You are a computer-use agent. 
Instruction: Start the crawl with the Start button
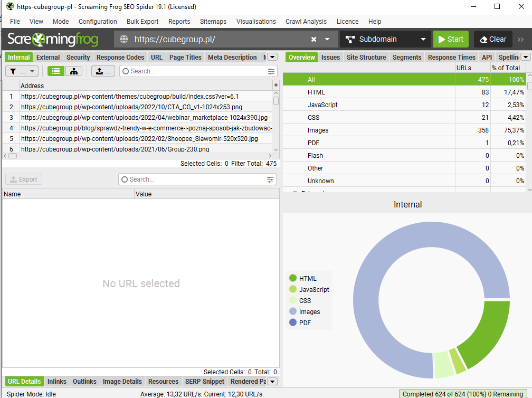(451, 40)
